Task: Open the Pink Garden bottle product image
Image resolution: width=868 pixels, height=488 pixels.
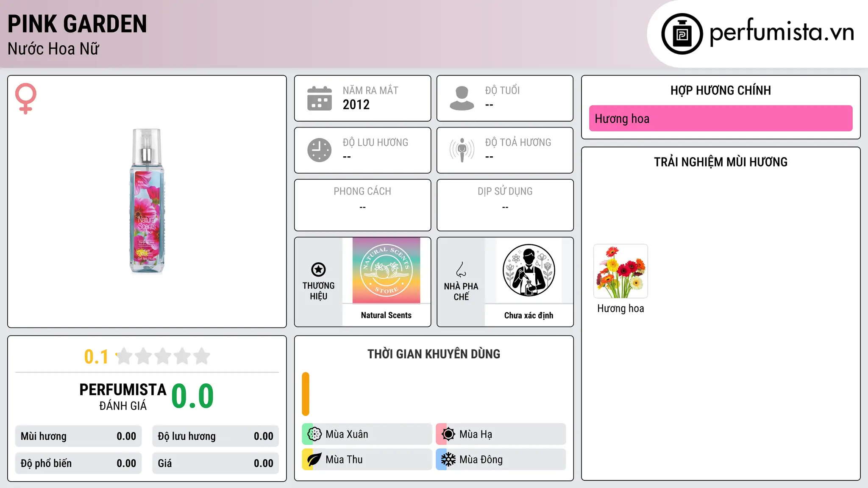Action: 147,201
